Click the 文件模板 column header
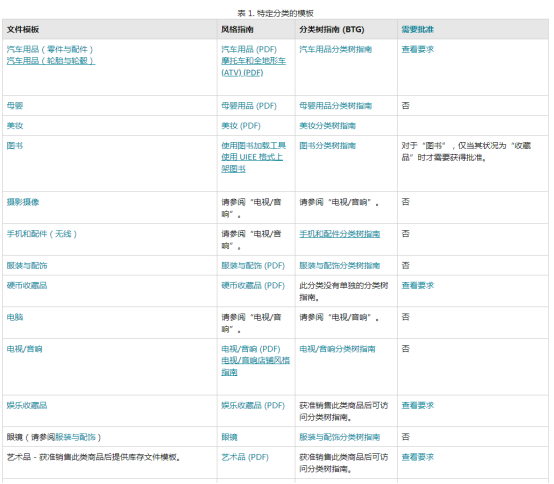This screenshot has width=554, height=484. (23, 30)
